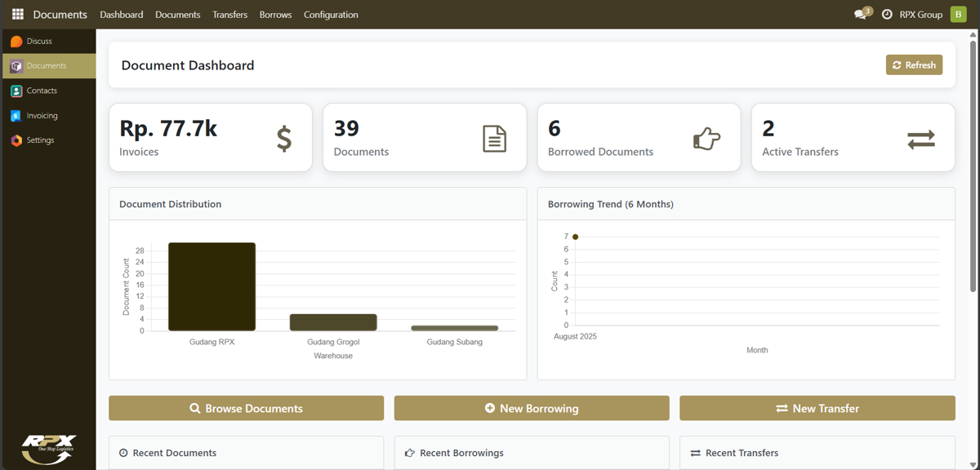Screen dimensions: 980x470
Task: Open Settings from the sidebar
Action: 16,140
